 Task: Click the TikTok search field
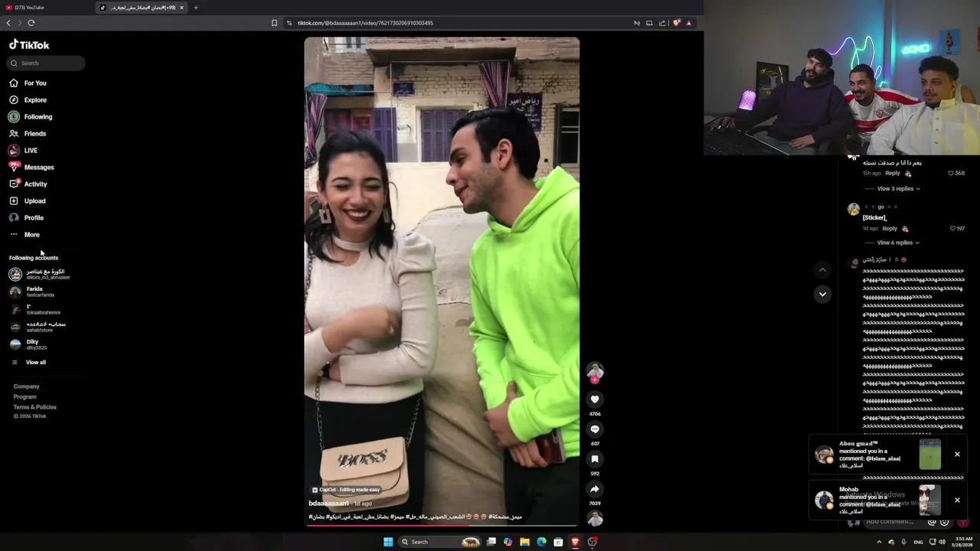[x=46, y=64]
